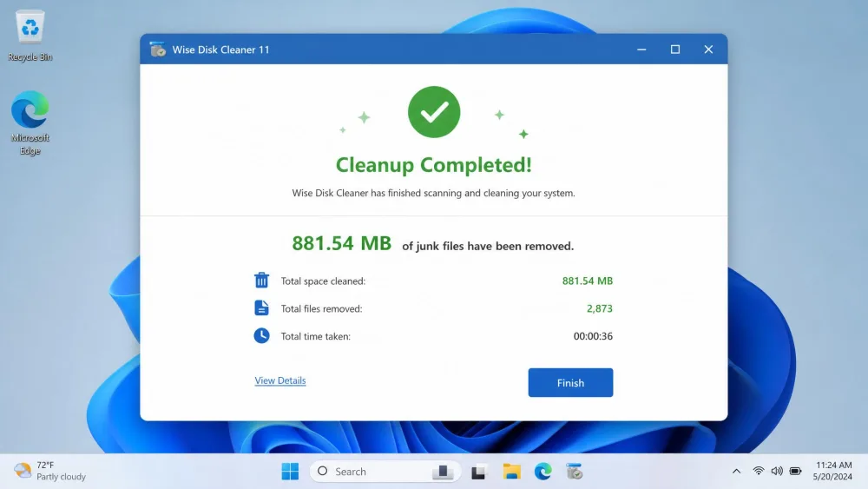
Task: Close the Wise Disk Cleaner window
Action: (708, 50)
